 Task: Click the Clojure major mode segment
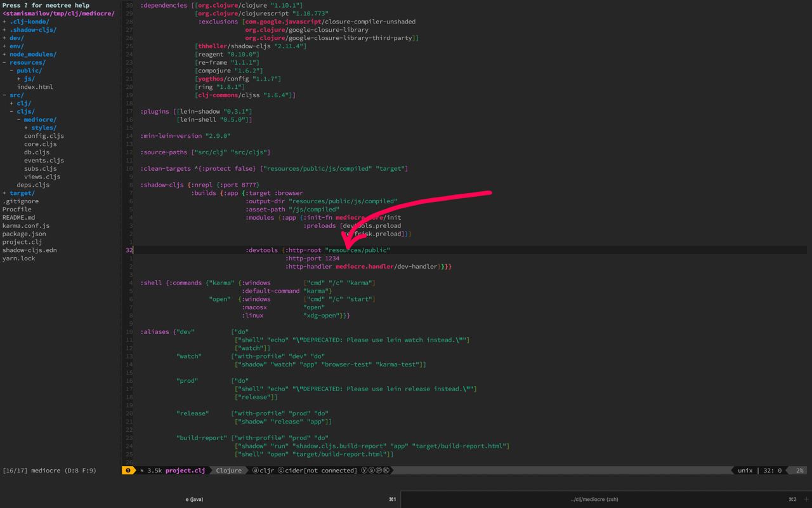click(x=229, y=471)
